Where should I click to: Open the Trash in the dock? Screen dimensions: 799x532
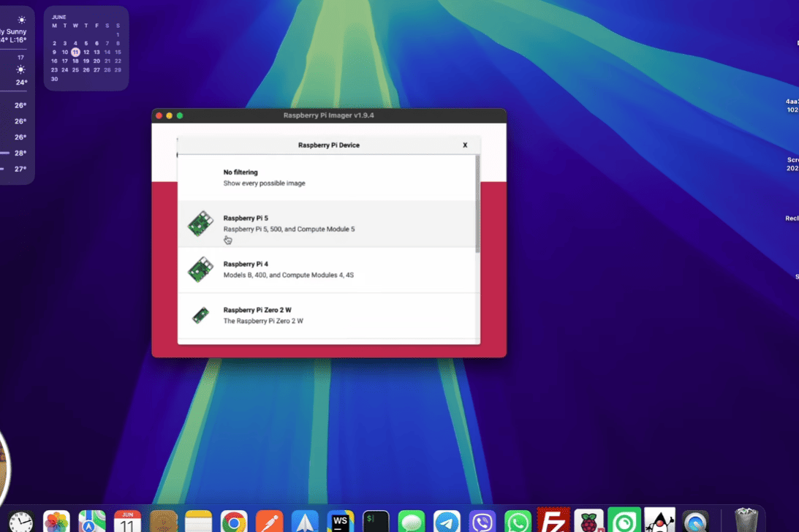[746, 521]
